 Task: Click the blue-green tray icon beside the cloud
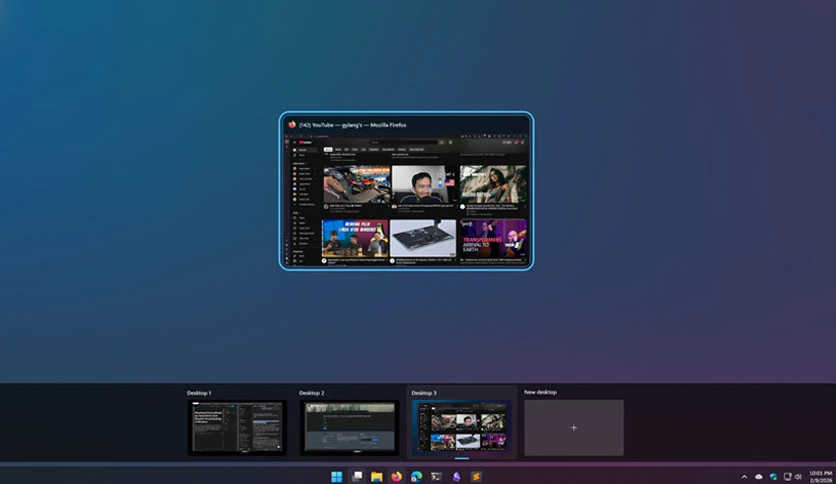(773, 477)
